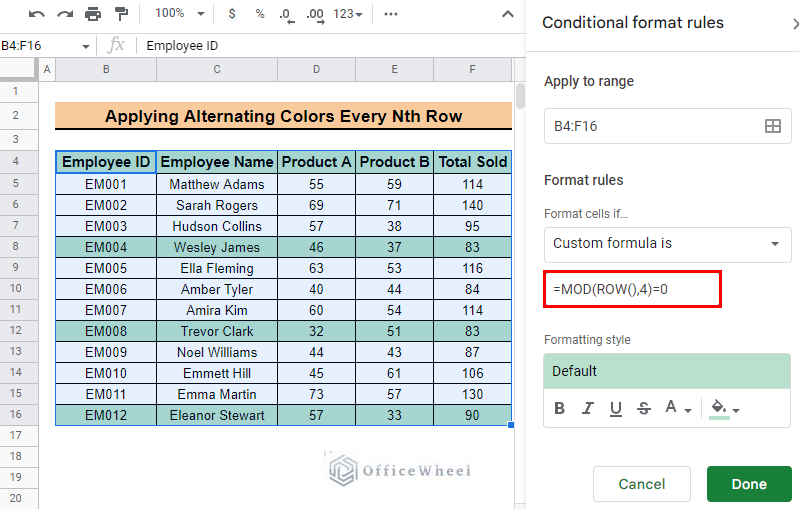Click cell Trevor Clark
799x509 pixels.
click(x=217, y=331)
